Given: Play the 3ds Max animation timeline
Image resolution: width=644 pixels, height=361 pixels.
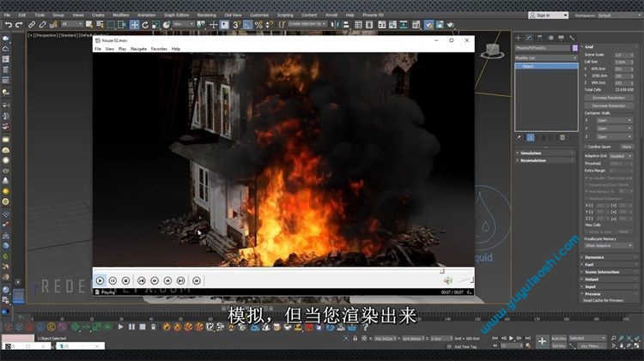Looking at the screenshot, I should [x=512, y=338].
